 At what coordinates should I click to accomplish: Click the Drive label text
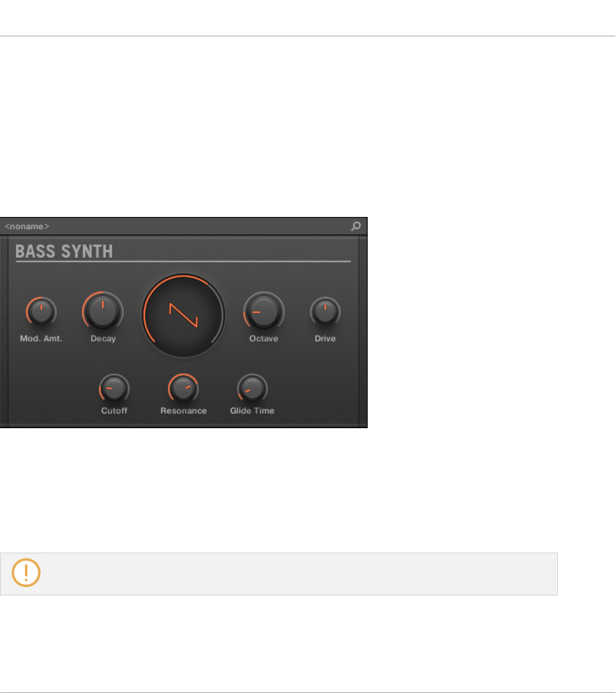pos(325,339)
